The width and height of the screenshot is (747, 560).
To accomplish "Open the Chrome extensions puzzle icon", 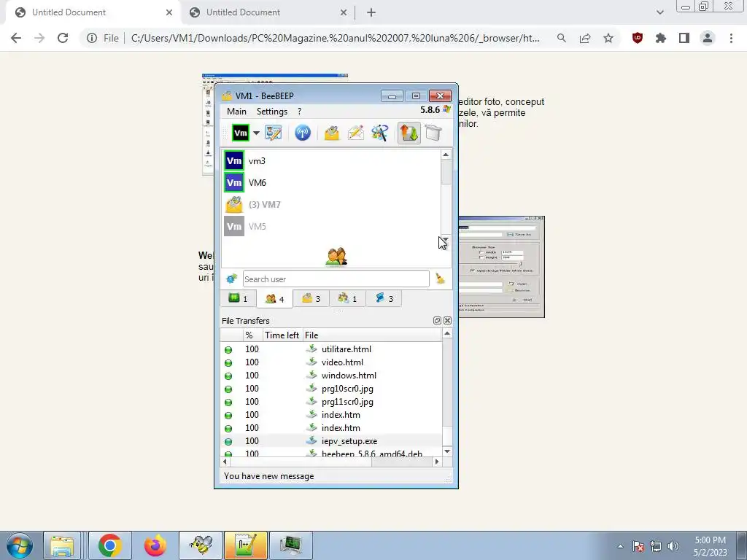I will coord(661,38).
